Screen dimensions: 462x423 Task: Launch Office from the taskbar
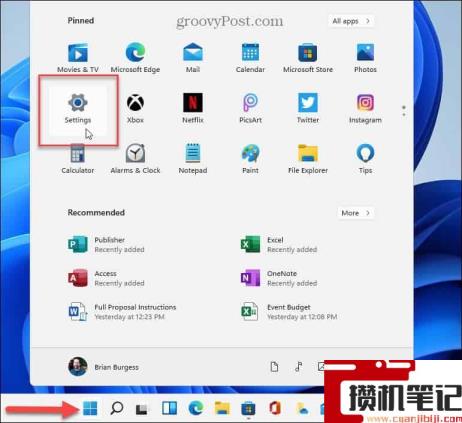(x=274, y=408)
